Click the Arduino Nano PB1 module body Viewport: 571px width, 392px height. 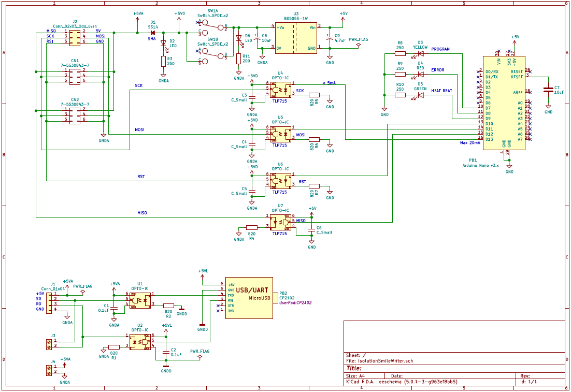point(504,103)
